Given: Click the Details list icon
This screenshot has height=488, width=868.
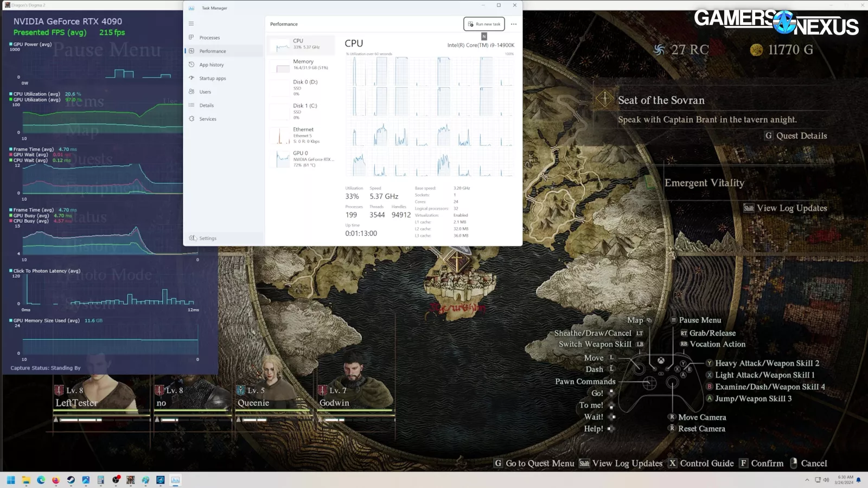Looking at the screenshot, I should [192, 105].
